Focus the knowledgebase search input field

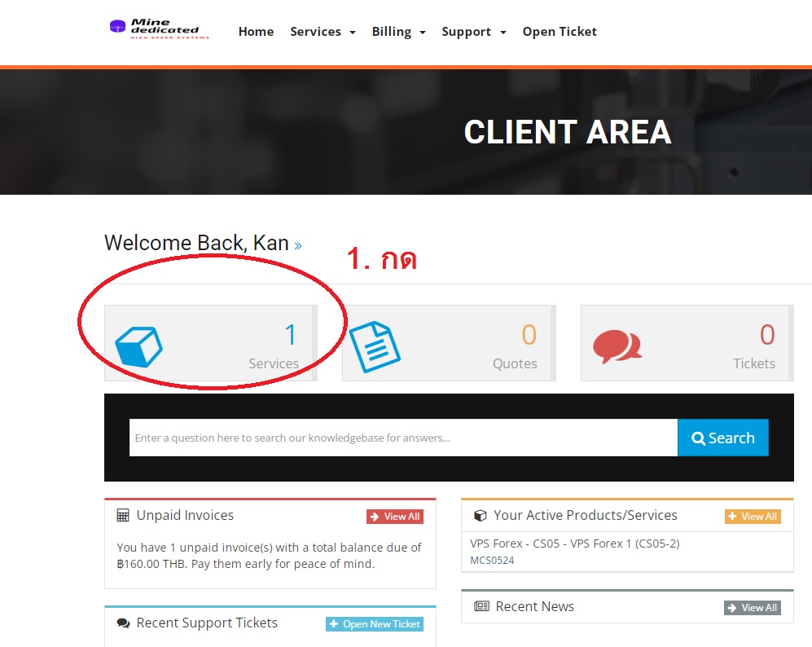[403, 438]
